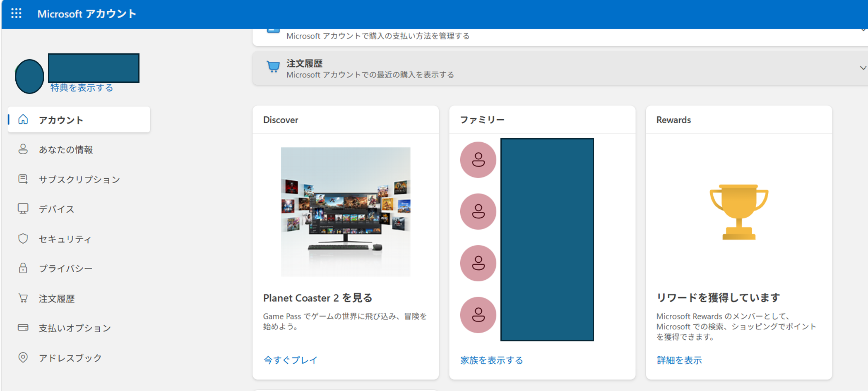Click the location pin icon beside アドレスブック
The image size is (868, 391).
(x=23, y=357)
